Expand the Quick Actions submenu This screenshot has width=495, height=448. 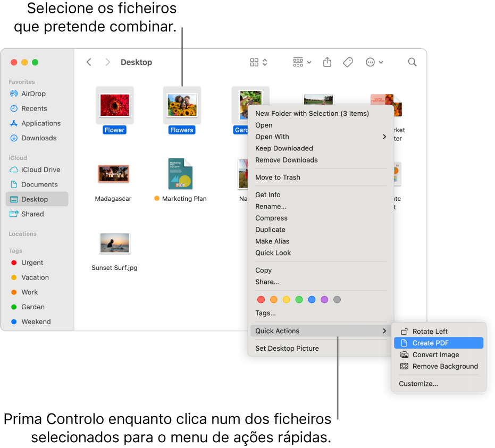[321, 331]
